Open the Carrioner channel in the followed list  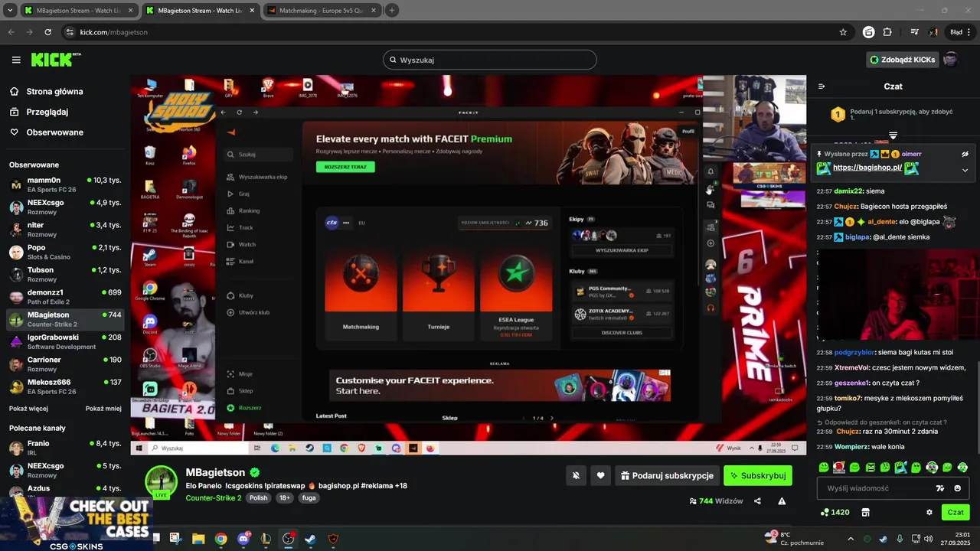click(65, 364)
